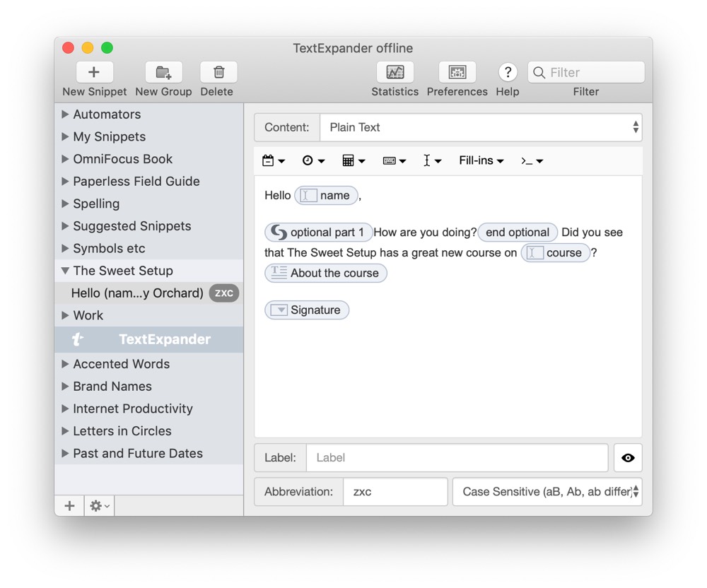Expand the Automators group
The width and height of the screenshot is (707, 588).
tap(65, 114)
